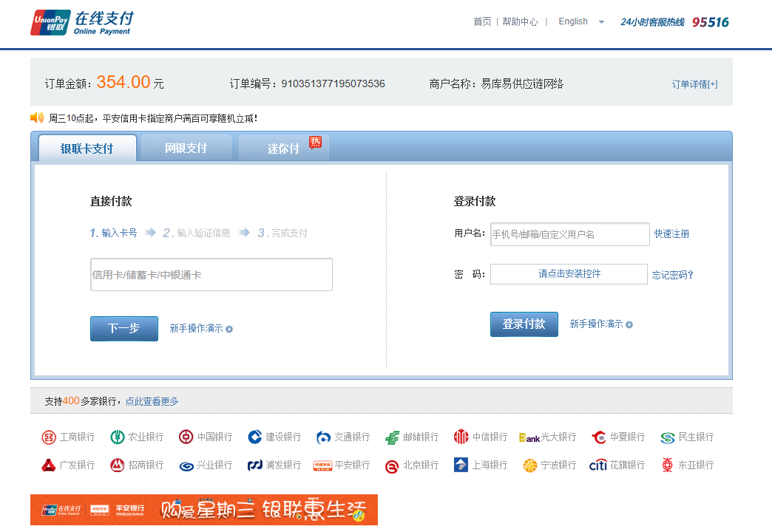The width and height of the screenshot is (772, 532).
Task: Select the 招商银行 bank logo
Action: tap(117, 465)
